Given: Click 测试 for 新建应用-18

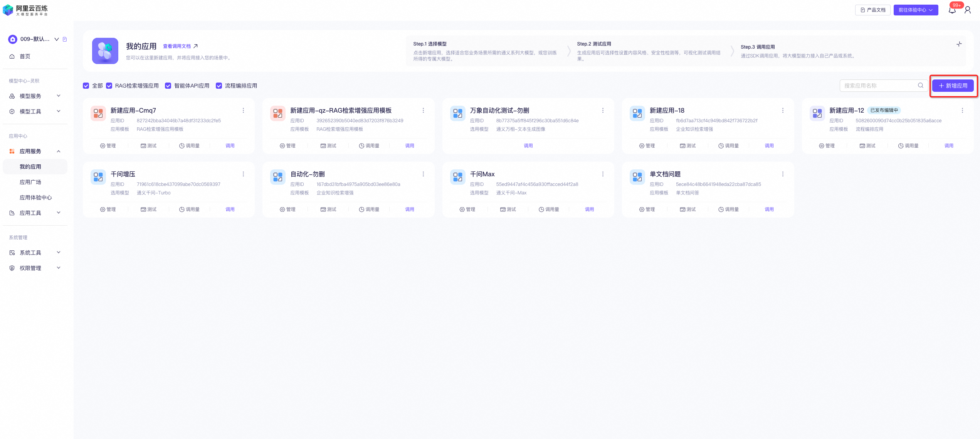Looking at the screenshot, I should tap(688, 146).
